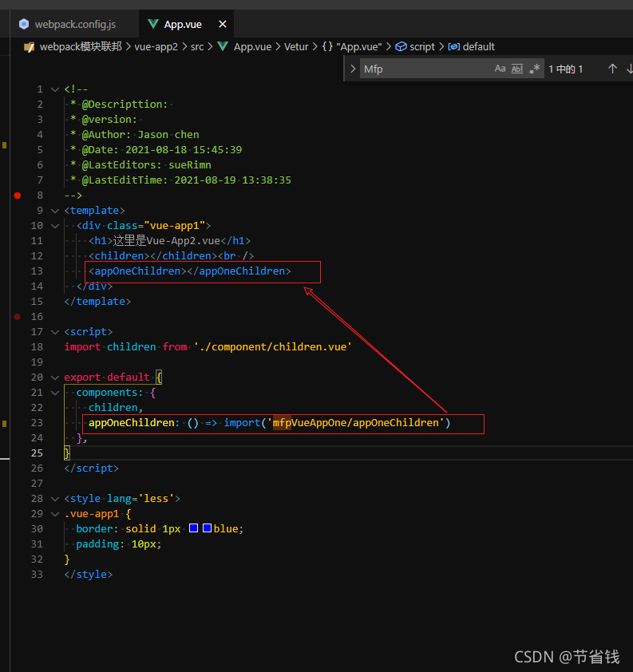Open the "App.vue" object breadcrumb

click(x=359, y=47)
